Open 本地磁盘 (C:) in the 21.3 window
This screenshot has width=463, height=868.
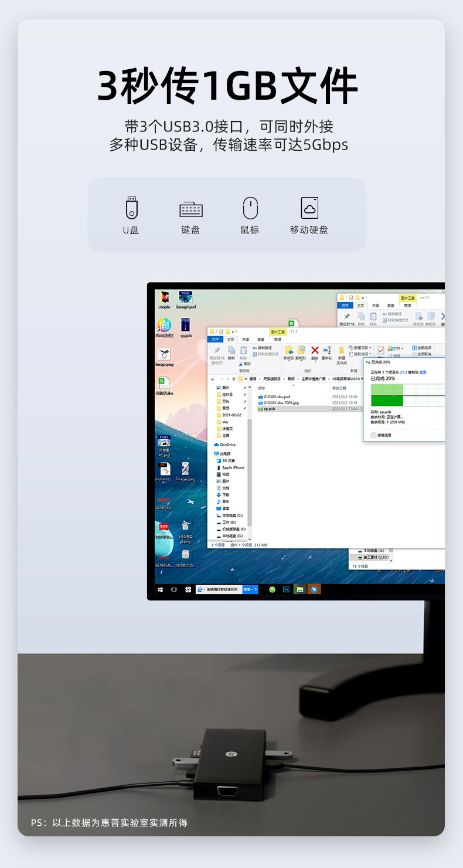pos(229,516)
